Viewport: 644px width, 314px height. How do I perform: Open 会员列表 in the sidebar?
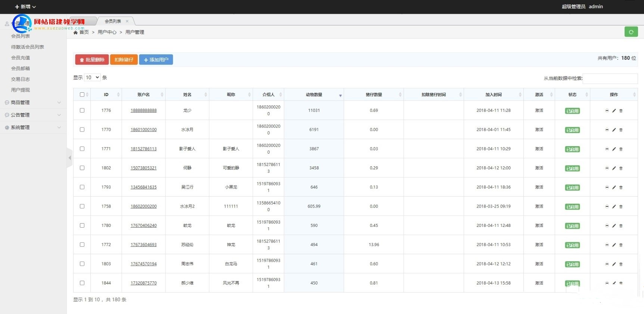[21, 36]
